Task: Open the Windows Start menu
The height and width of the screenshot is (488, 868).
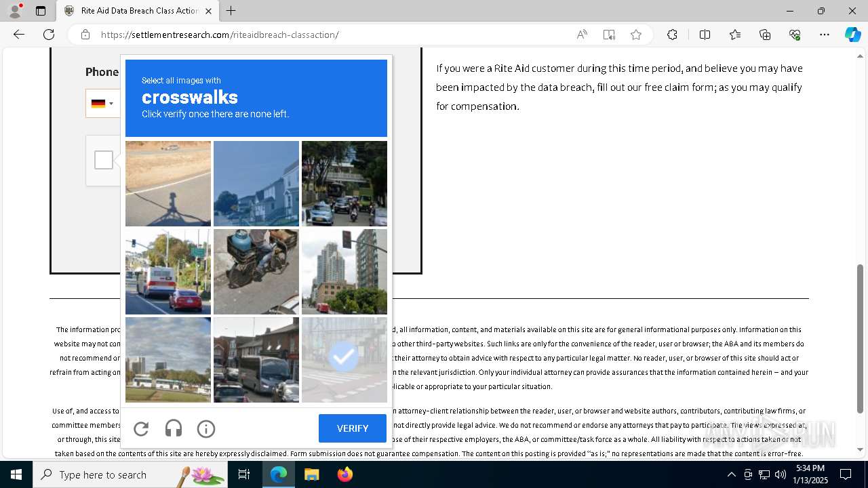Action: (x=16, y=474)
